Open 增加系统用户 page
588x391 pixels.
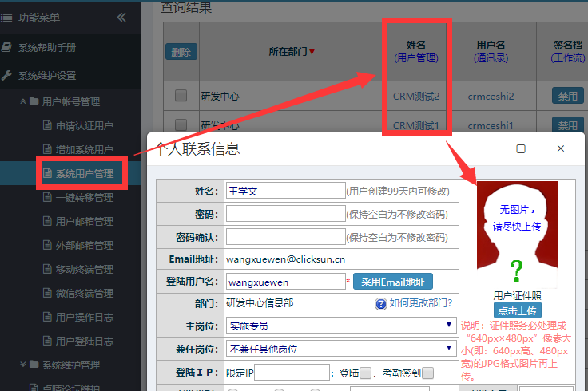click(x=84, y=149)
